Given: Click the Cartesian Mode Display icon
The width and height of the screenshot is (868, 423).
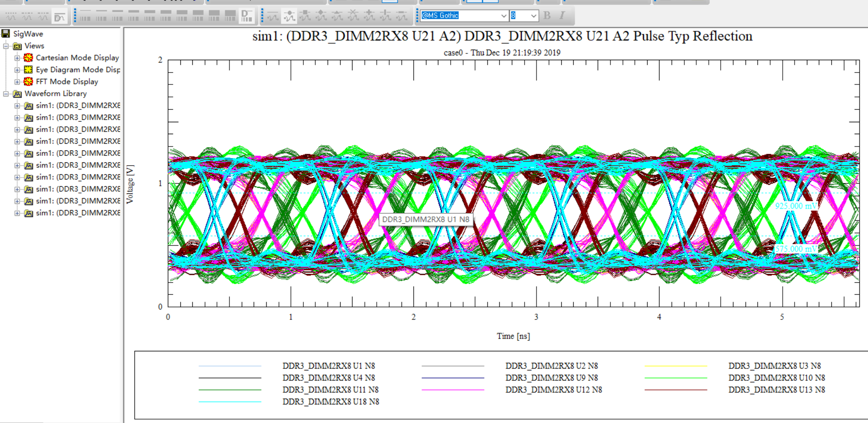Looking at the screenshot, I should pos(29,58).
